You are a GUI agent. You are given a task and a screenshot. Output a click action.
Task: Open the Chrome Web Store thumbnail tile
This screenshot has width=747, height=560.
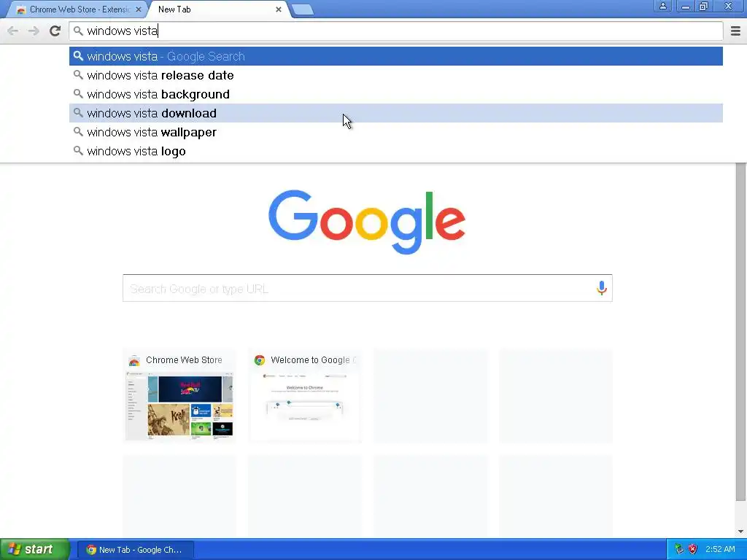(x=179, y=396)
